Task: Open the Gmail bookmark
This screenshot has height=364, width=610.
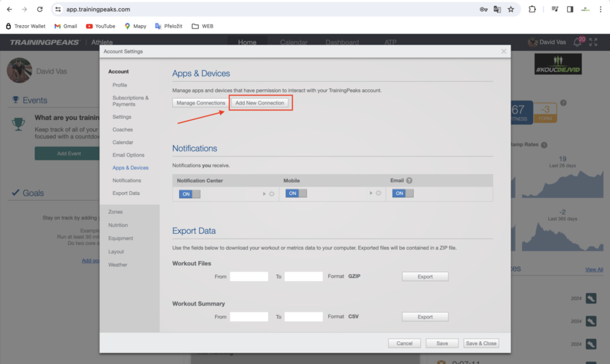Action: pyautogui.click(x=65, y=26)
